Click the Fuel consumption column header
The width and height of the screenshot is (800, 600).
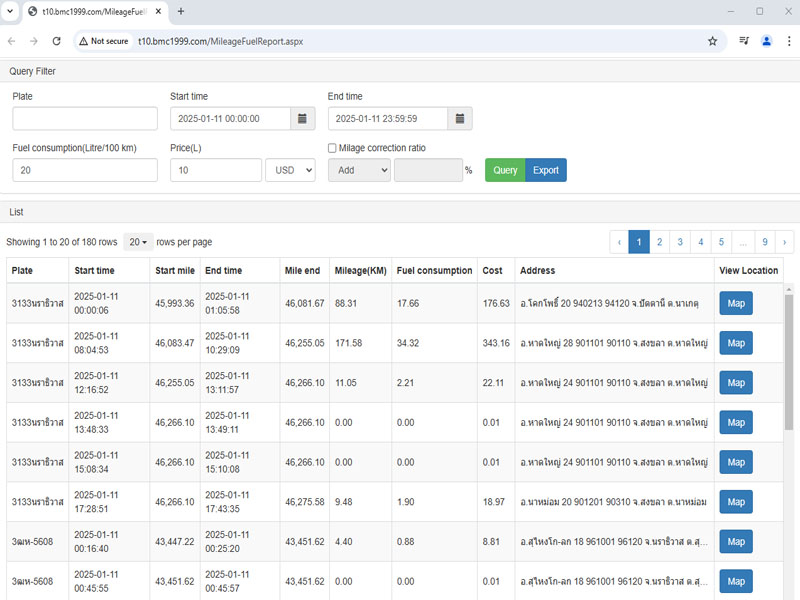[x=434, y=271]
